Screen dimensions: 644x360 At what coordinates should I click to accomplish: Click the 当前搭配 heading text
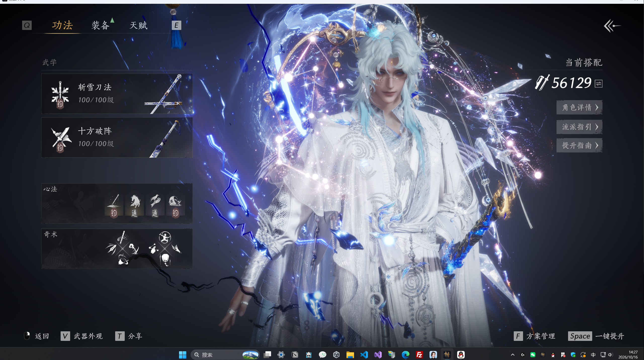pyautogui.click(x=584, y=62)
